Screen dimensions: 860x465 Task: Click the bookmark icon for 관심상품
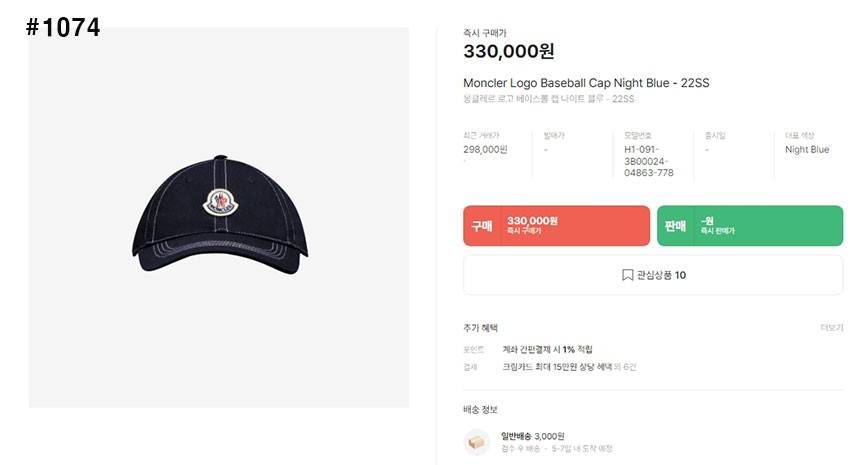pyautogui.click(x=627, y=275)
